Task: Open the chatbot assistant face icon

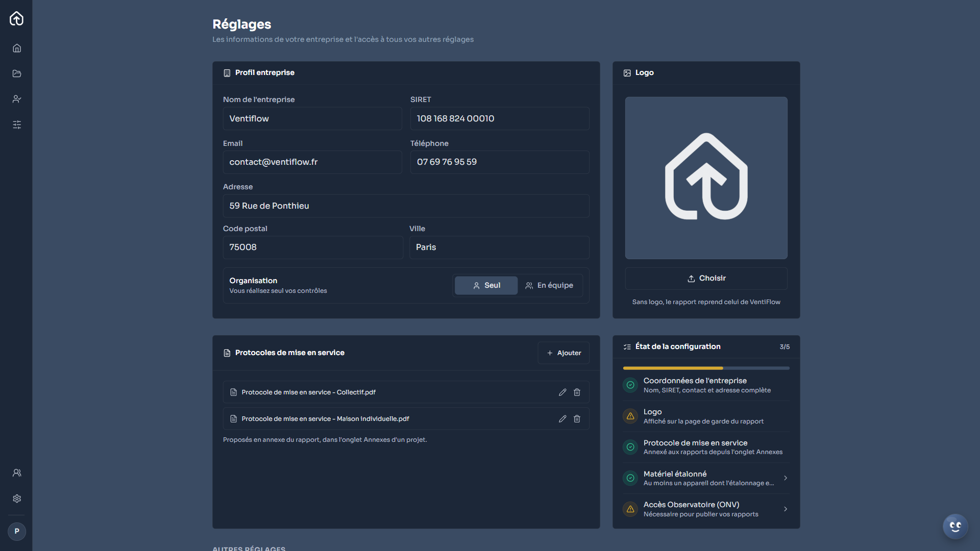Action: [x=955, y=527]
